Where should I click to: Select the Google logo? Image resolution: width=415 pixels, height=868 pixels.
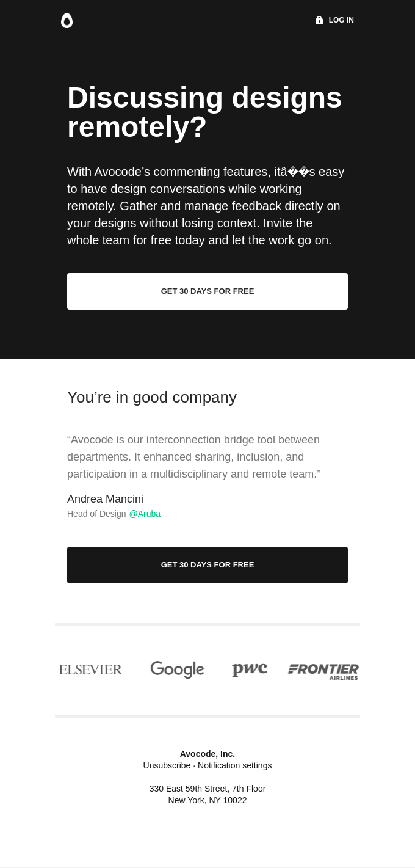tap(177, 669)
